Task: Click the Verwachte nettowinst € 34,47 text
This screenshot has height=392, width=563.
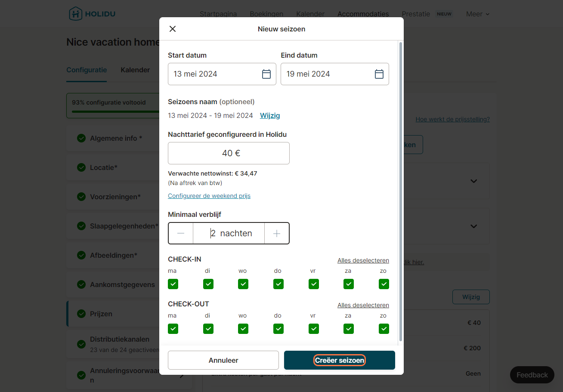Action: (x=213, y=173)
